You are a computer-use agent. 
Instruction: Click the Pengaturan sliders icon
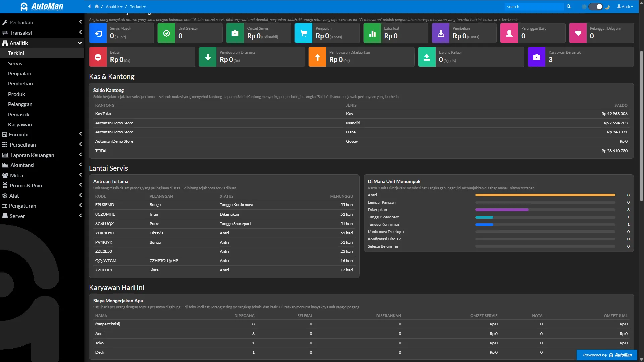pos(5,206)
